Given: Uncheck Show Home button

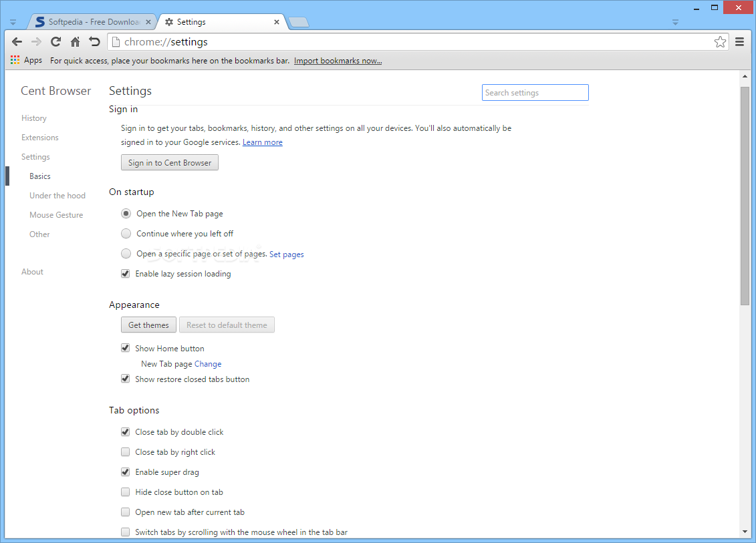Looking at the screenshot, I should coord(126,348).
